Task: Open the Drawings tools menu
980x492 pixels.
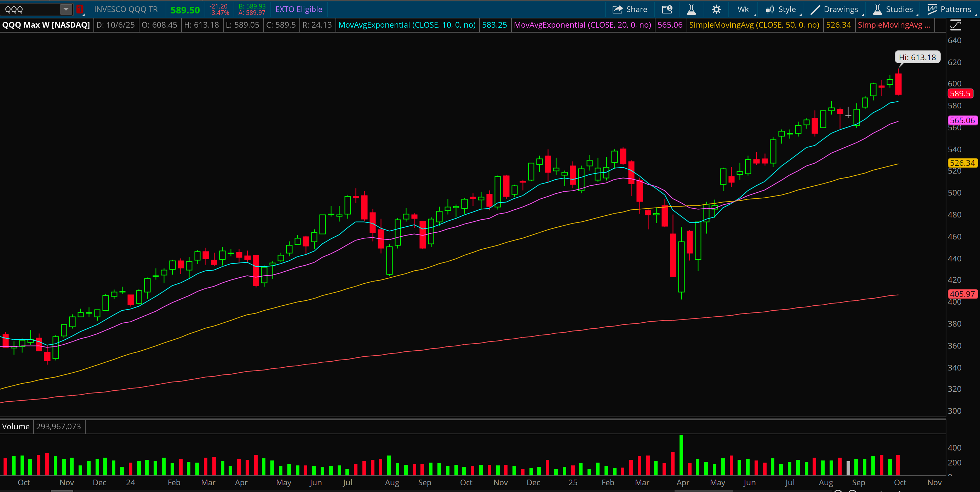Action: pyautogui.click(x=835, y=9)
